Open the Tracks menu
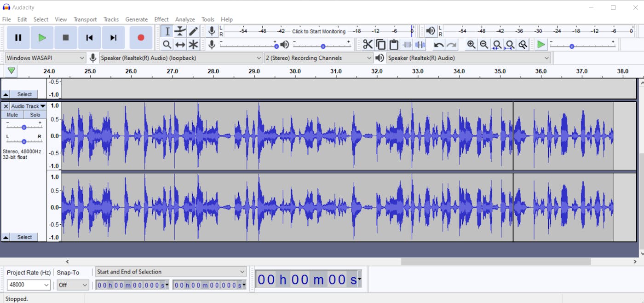Screen dimensions: 644x303 pos(111,19)
